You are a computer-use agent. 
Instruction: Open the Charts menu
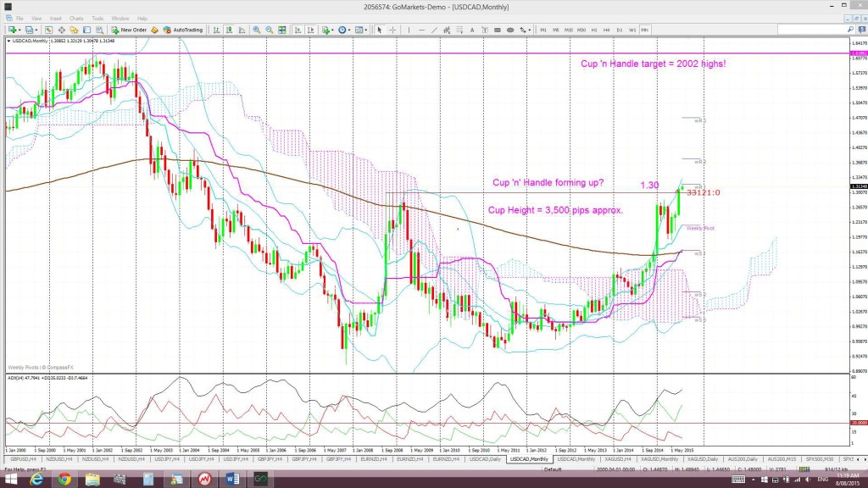pyautogui.click(x=76, y=19)
